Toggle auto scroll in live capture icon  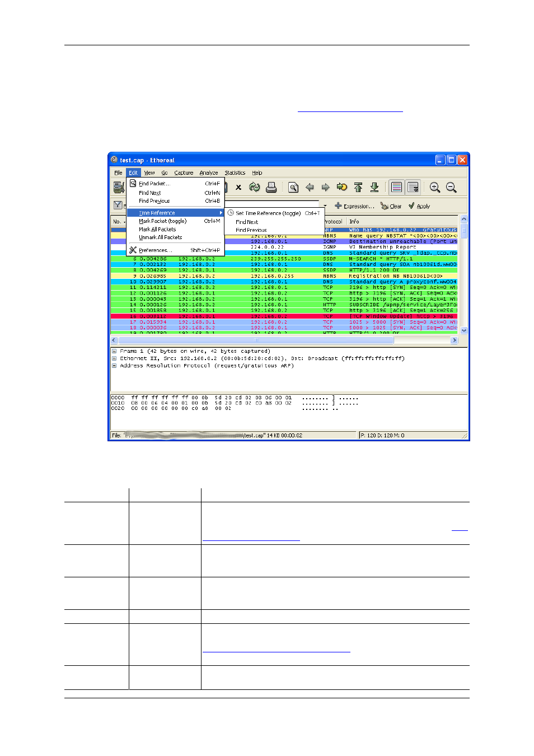coord(413,188)
